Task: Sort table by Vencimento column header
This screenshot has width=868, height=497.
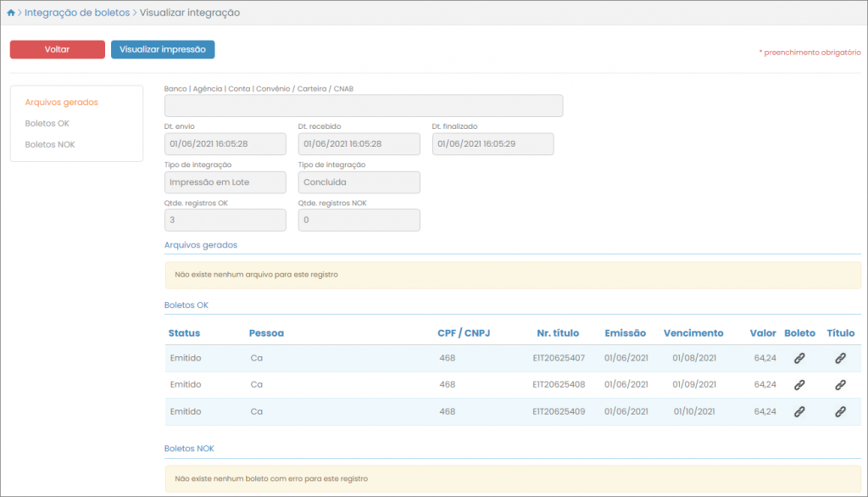Action: (693, 333)
